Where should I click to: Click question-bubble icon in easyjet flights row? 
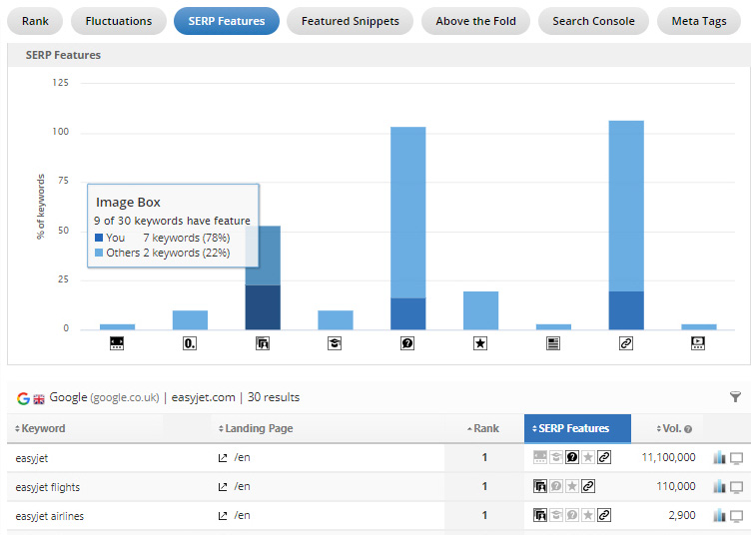[x=556, y=486]
